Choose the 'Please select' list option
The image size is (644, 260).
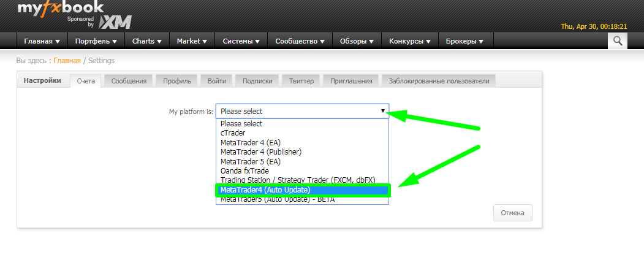pos(302,124)
